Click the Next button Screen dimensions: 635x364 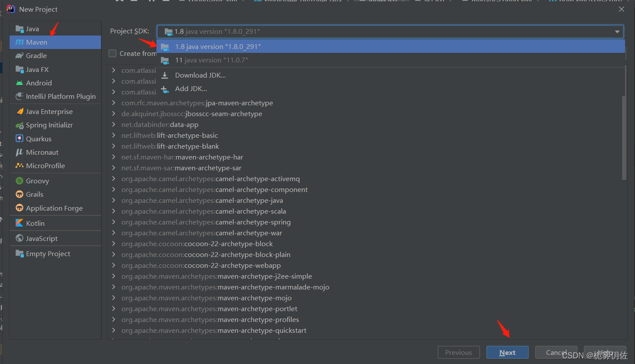pyautogui.click(x=507, y=353)
